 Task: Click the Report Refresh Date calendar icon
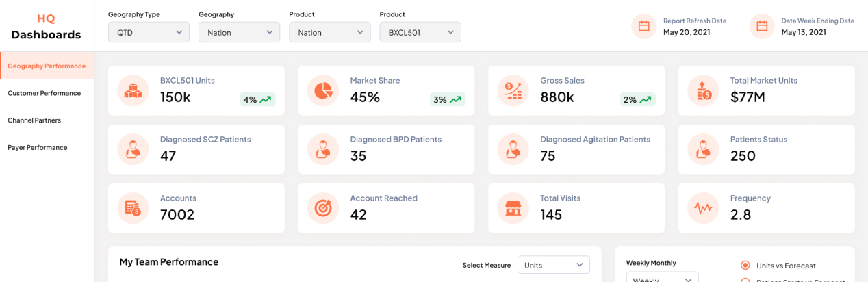pyautogui.click(x=643, y=26)
